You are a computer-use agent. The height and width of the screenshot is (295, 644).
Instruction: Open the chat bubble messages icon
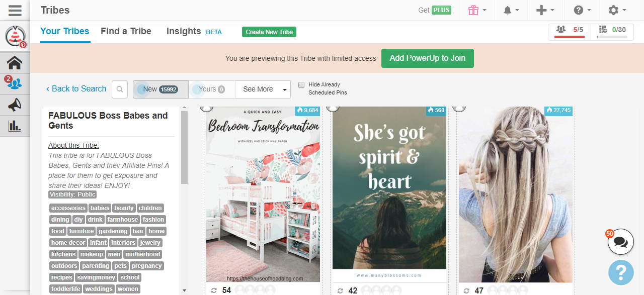point(620,242)
